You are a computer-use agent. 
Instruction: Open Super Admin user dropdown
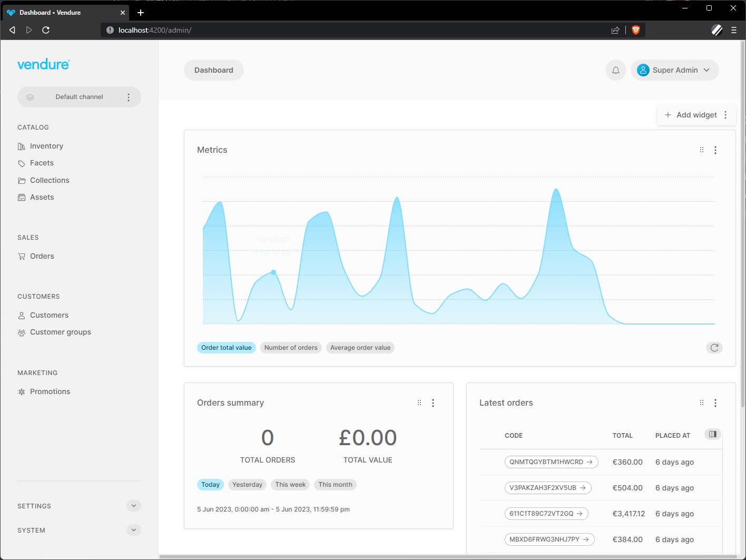(x=675, y=70)
